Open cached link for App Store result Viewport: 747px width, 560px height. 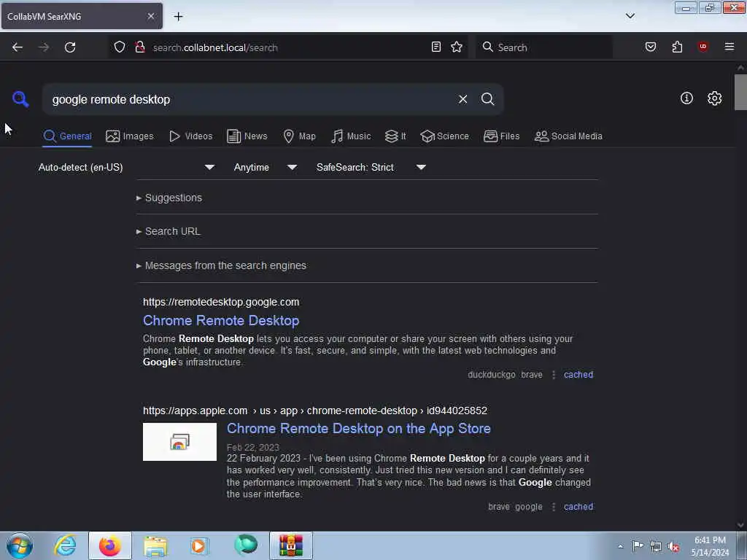(578, 507)
